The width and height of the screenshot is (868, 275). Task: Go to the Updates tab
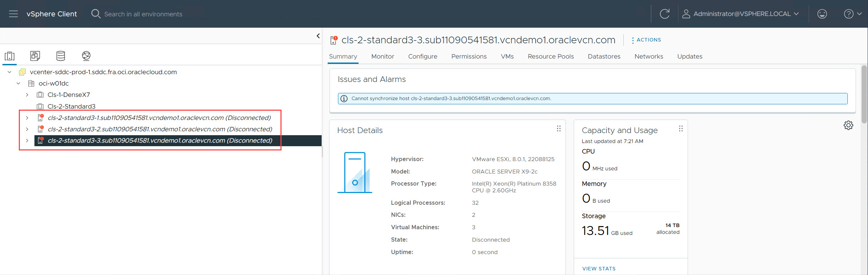690,56
